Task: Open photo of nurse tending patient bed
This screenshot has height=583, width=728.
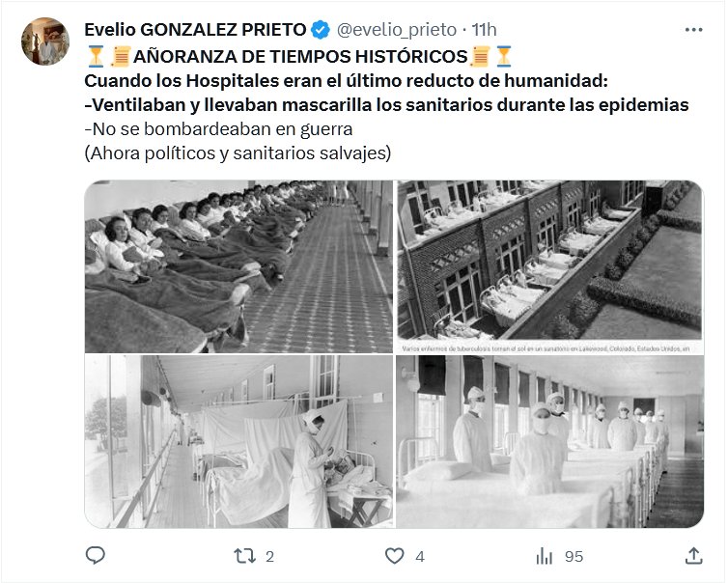Action: [x=238, y=441]
